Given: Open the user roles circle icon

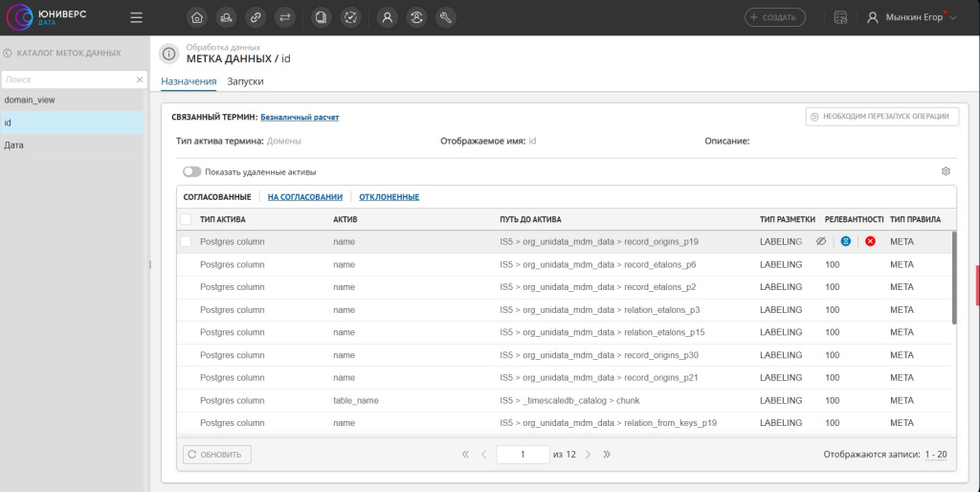Looking at the screenshot, I should 417,17.
